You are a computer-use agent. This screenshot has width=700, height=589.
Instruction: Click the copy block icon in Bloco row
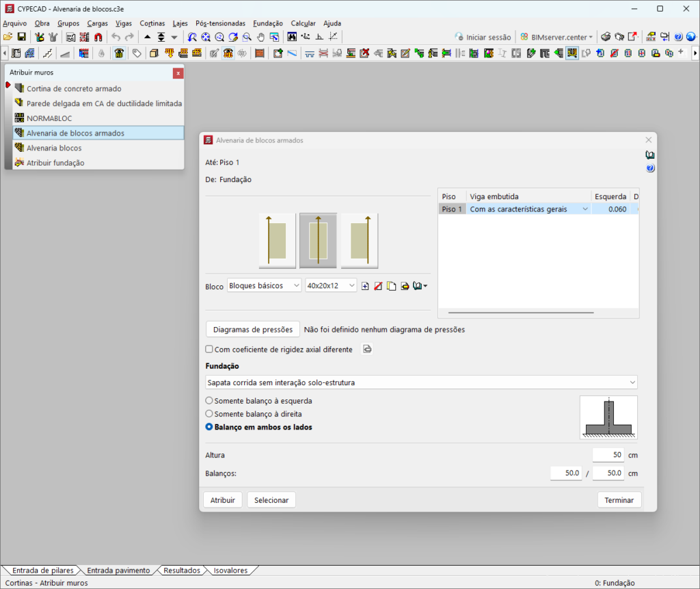tap(391, 286)
